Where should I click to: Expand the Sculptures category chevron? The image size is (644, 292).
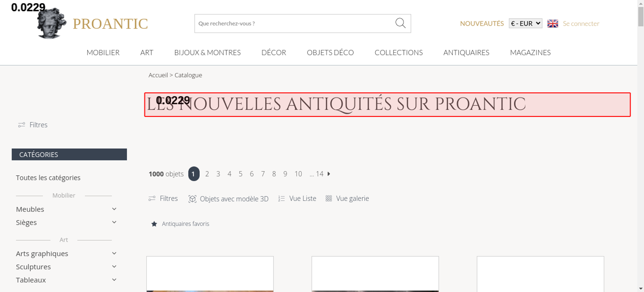114,267
